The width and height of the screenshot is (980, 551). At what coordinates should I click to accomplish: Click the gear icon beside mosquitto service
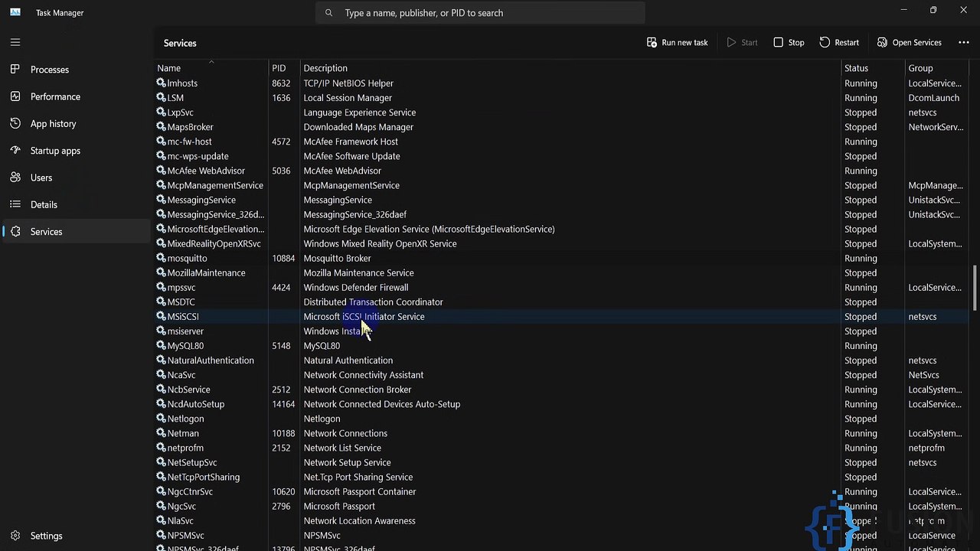point(161,258)
